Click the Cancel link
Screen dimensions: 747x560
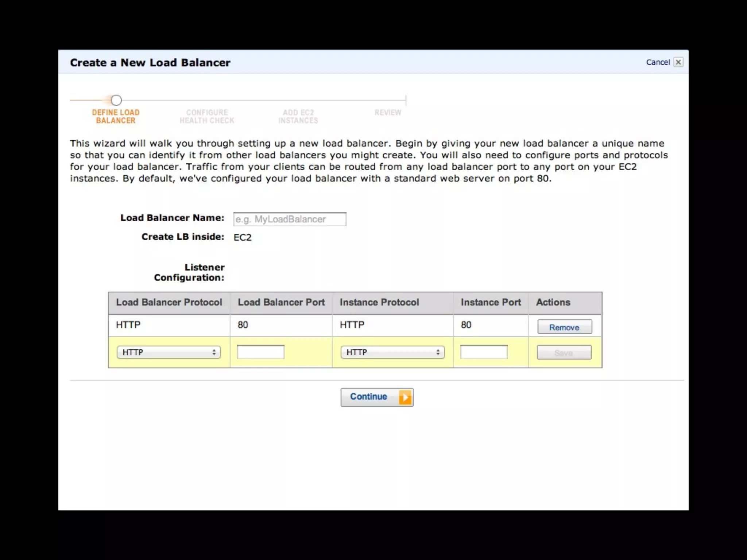658,62
